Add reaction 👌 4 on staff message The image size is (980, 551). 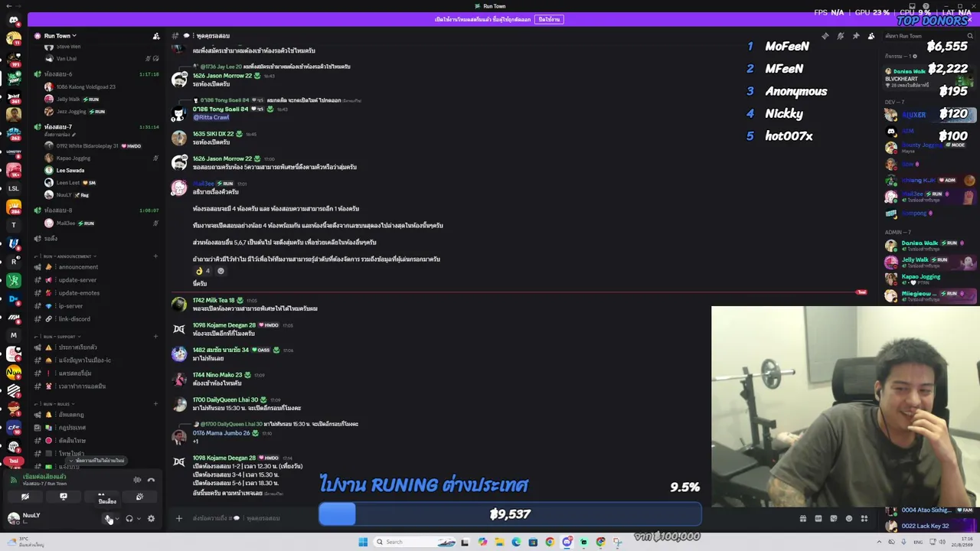pyautogui.click(x=203, y=271)
